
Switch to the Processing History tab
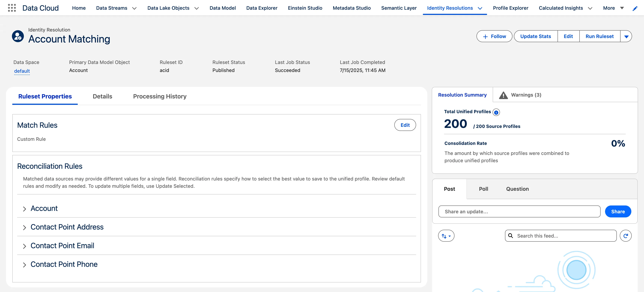[x=160, y=96]
